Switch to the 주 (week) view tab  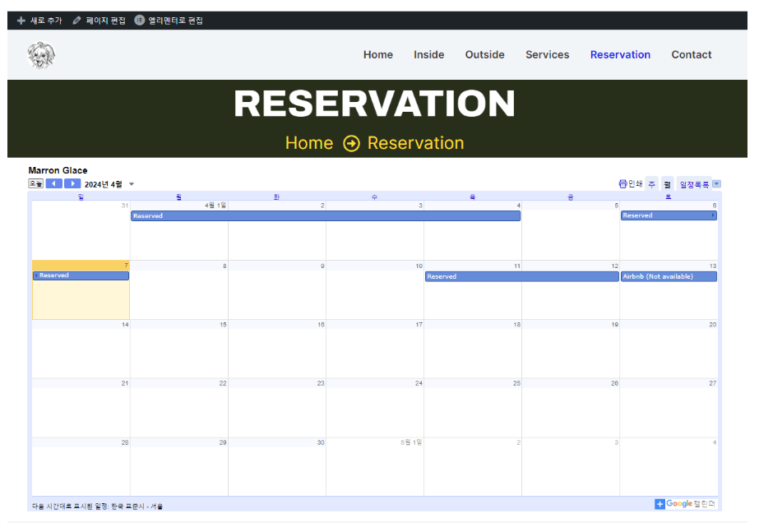(651, 184)
